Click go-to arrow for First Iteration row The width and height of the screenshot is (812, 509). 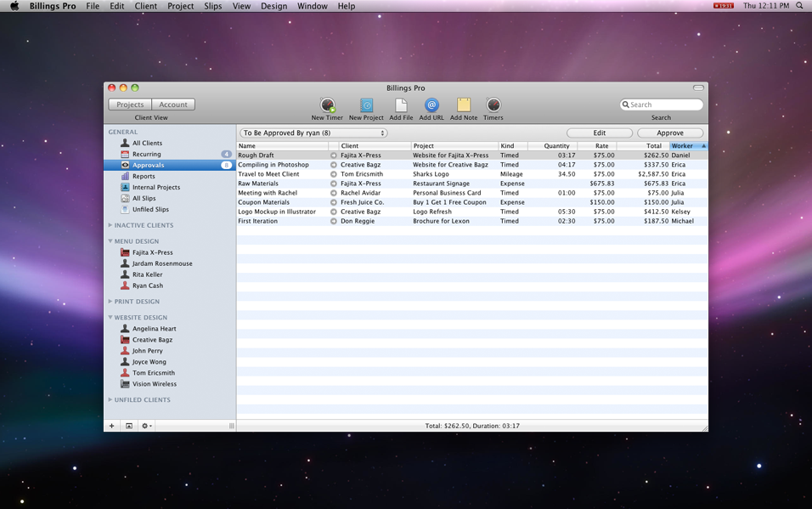click(334, 221)
